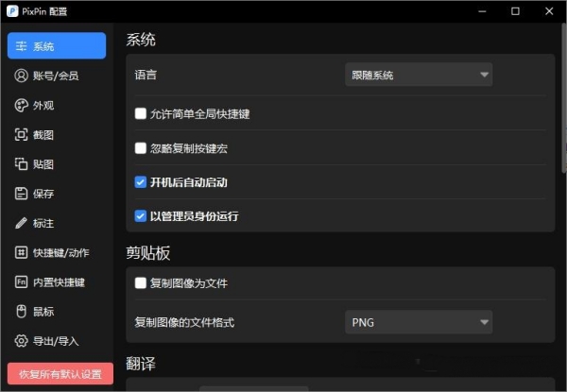点击“标注”铅笔图标
The image size is (567, 392).
point(21,223)
